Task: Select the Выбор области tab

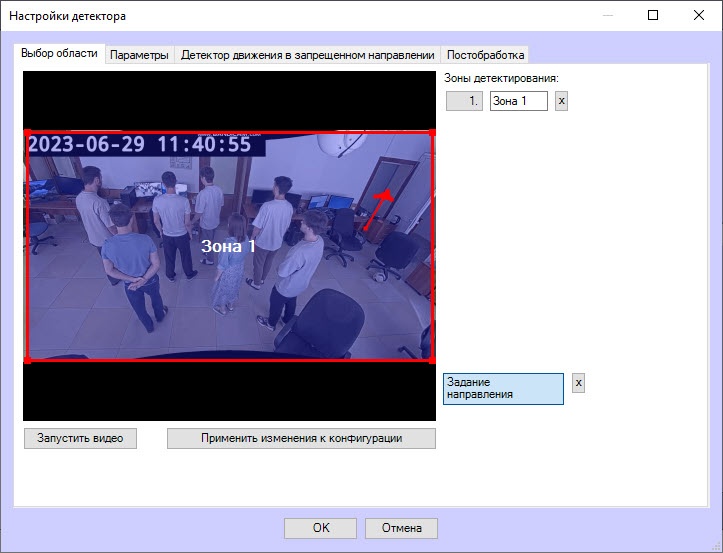Action: (x=59, y=54)
